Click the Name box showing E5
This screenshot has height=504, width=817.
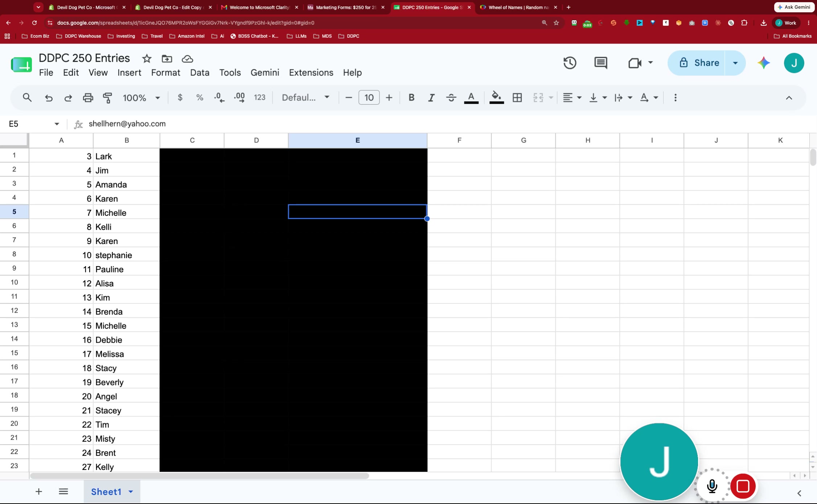[34, 124]
